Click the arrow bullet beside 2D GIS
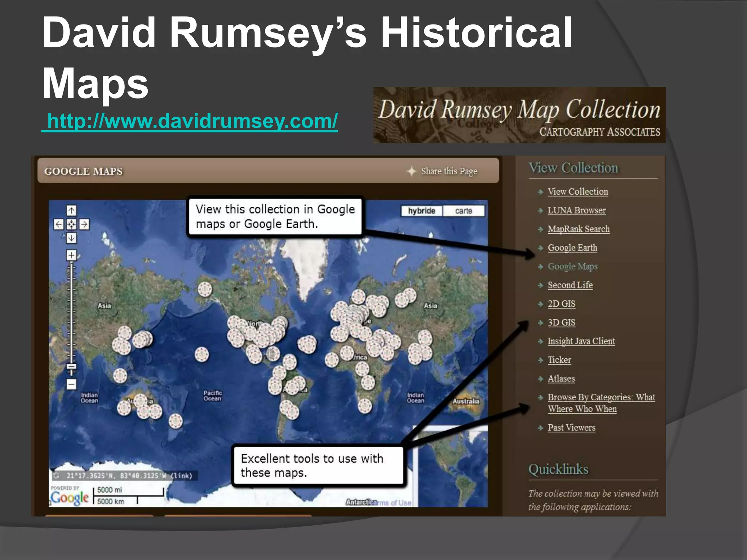 [x=541, y=304]
